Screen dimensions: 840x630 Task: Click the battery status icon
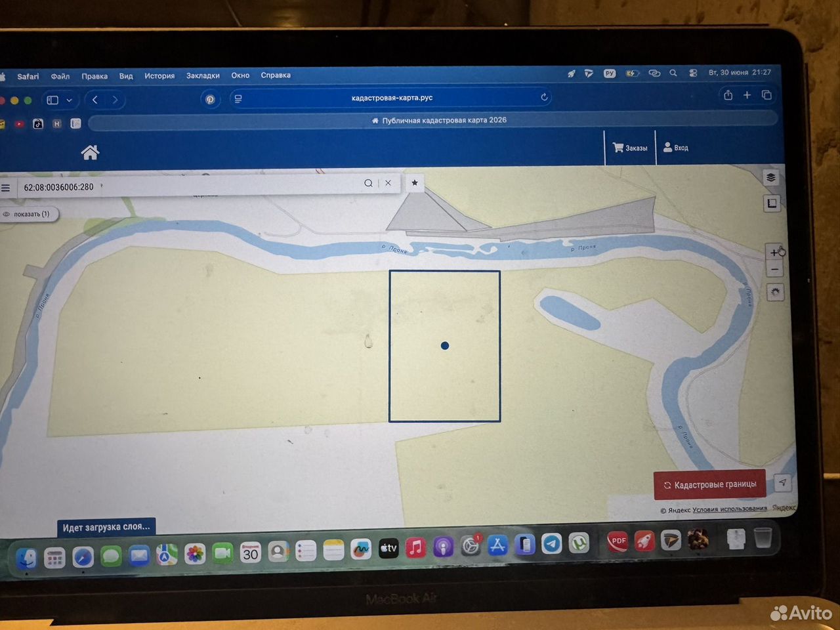tap(632, 73)
